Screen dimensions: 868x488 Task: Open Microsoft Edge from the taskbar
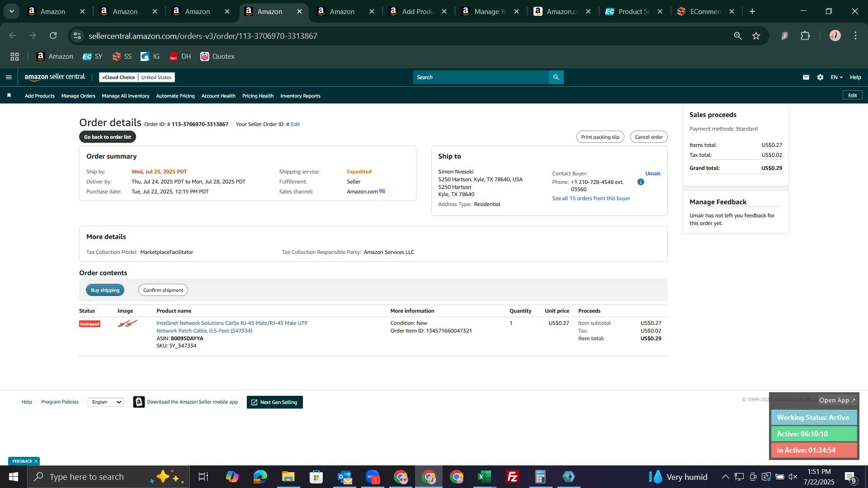(x=260, y=477)
